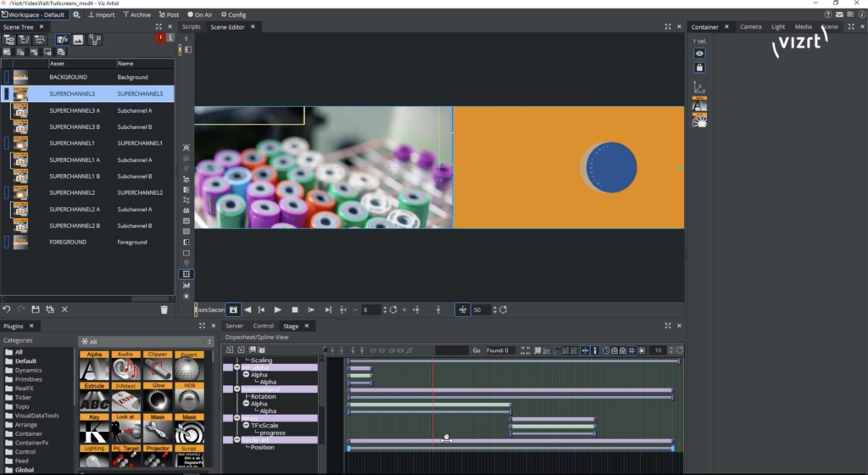Toggle the On Air mode
868x475 pixels.
[x=200, y=14]
